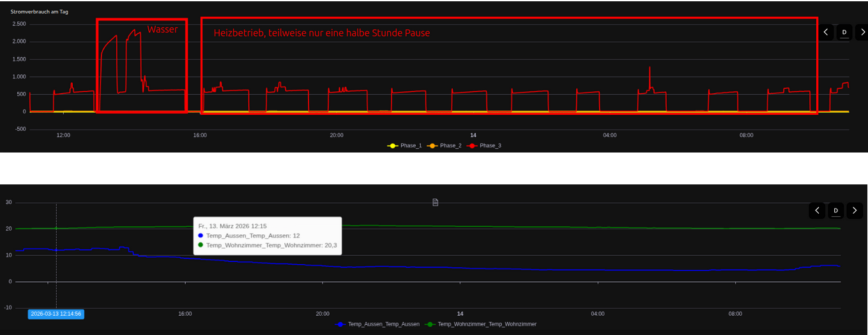Screen dimensions: 868x335
Task: Open the D range selector on temperature chart
Action: (835, 211)
